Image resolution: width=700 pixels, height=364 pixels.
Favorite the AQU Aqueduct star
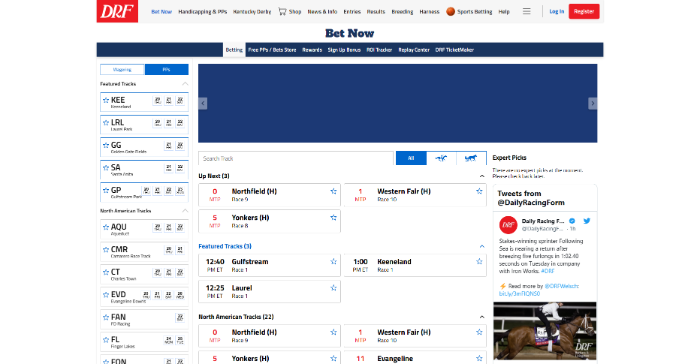[106, 227]
